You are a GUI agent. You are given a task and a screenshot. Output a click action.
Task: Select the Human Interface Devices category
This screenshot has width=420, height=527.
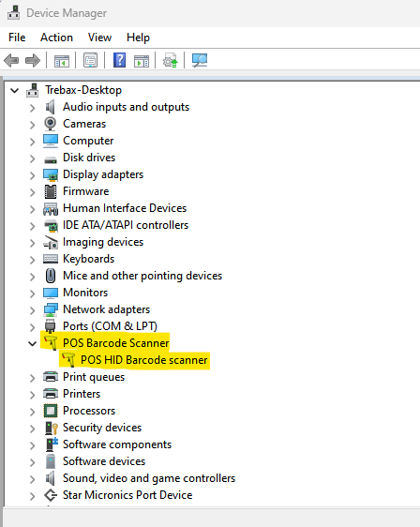(125, 208)
